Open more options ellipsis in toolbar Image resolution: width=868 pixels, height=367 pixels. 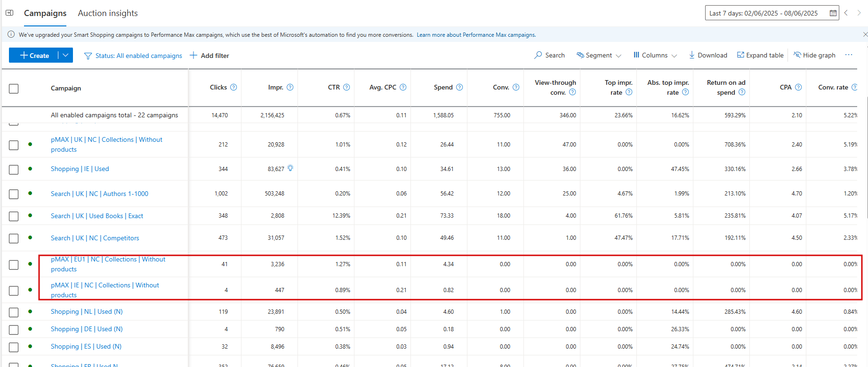click(849, 55)
